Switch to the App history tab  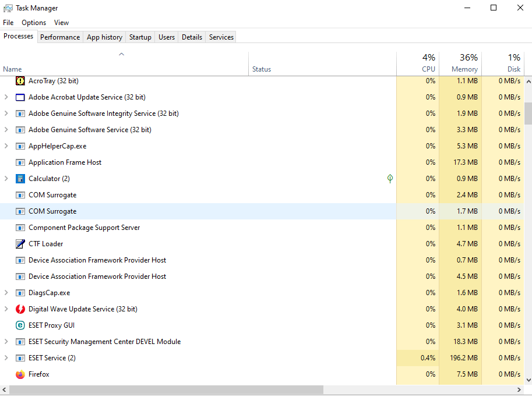click(x=104, y=37)
